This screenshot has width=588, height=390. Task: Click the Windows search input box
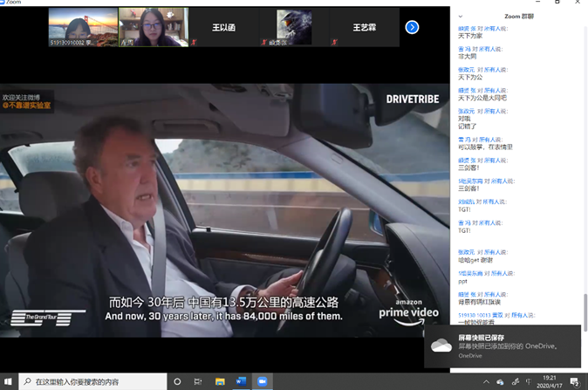[x=92, y=381]
